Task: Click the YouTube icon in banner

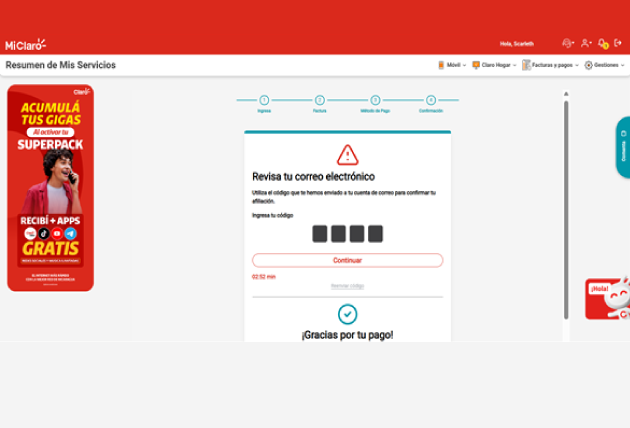Action: [x=57, y=233]
